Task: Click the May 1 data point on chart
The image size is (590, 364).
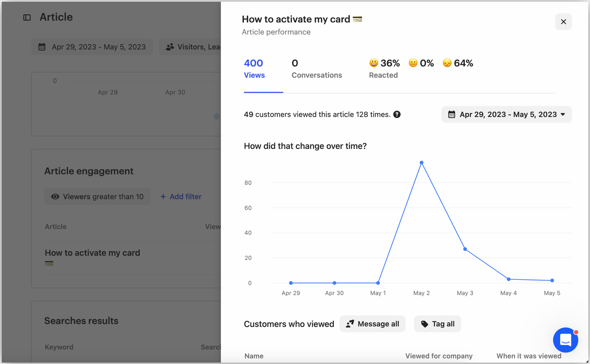Action: pos(378,283)
